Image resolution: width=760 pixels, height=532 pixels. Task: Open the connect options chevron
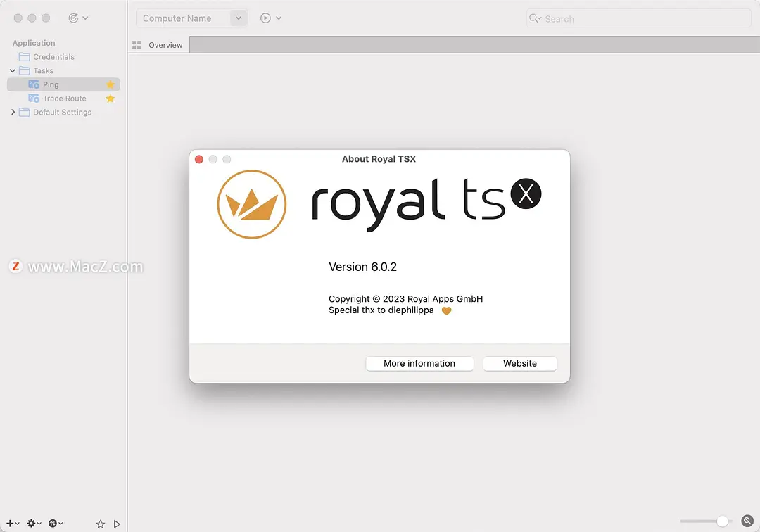[x=279, y=18]
